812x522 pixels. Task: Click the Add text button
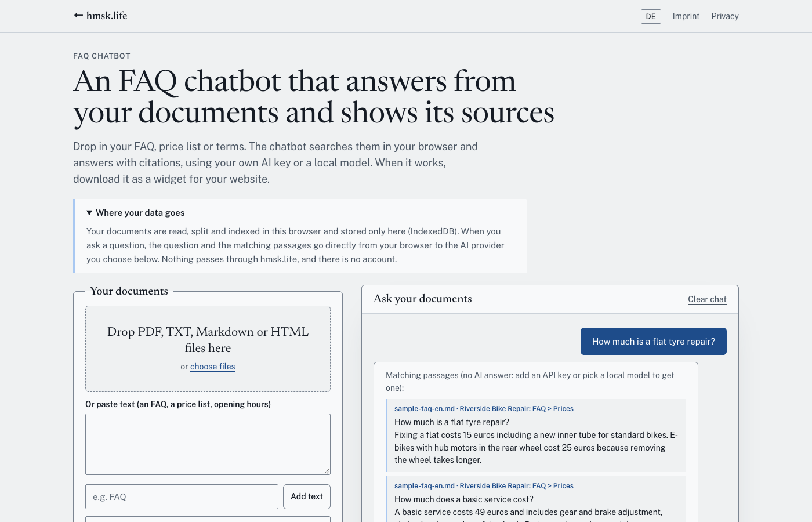[307, 497]
